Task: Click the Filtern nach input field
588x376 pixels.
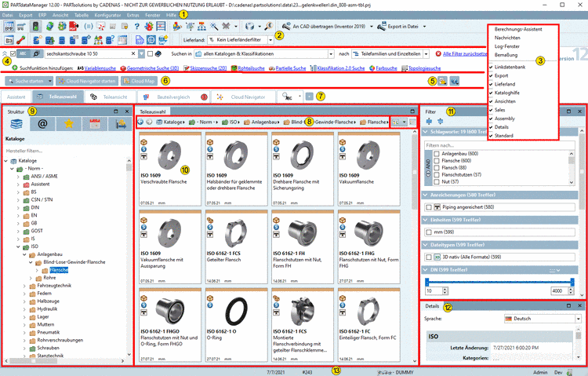Action: click(x=499, y=145)
